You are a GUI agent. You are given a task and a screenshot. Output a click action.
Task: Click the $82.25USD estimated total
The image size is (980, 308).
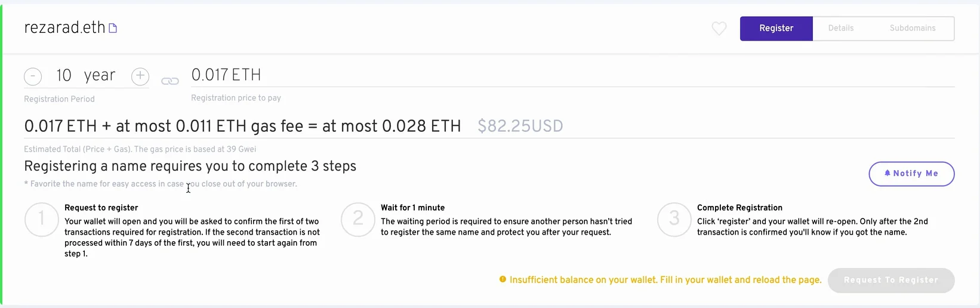[520, 126]
